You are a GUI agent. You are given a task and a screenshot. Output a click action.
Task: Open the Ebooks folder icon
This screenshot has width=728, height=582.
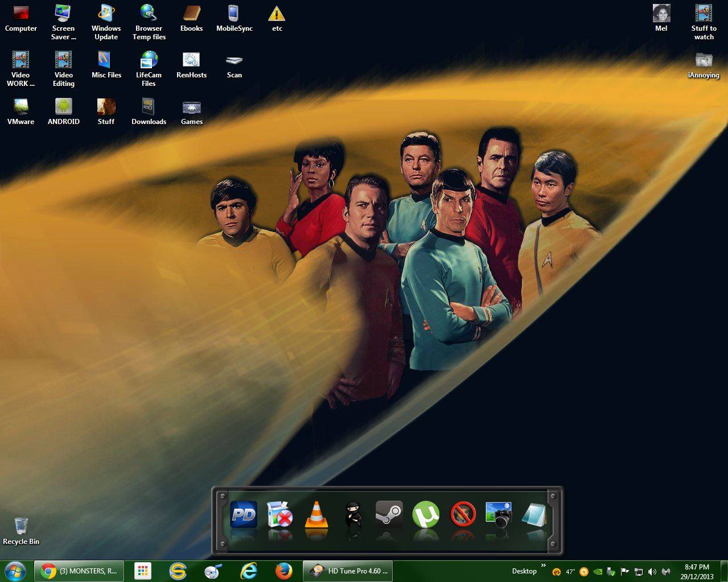click(191, 18)
